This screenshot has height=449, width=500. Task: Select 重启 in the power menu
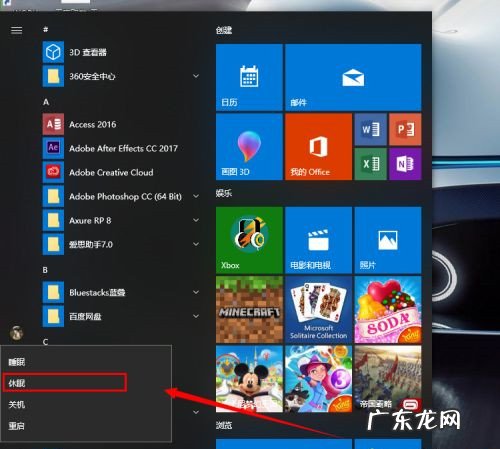[86, 426]
